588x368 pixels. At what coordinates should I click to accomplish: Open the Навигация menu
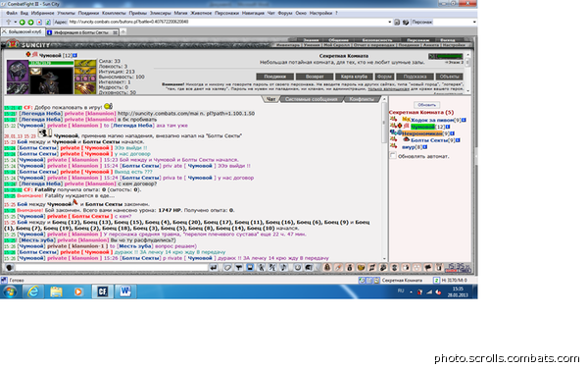(253, 13)
